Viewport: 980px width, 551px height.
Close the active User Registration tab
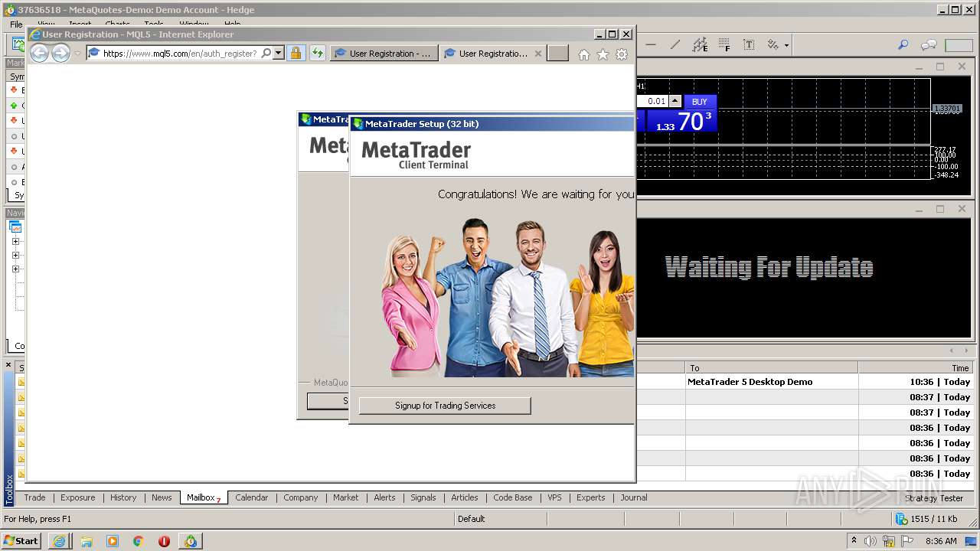(x=538, y=54)
